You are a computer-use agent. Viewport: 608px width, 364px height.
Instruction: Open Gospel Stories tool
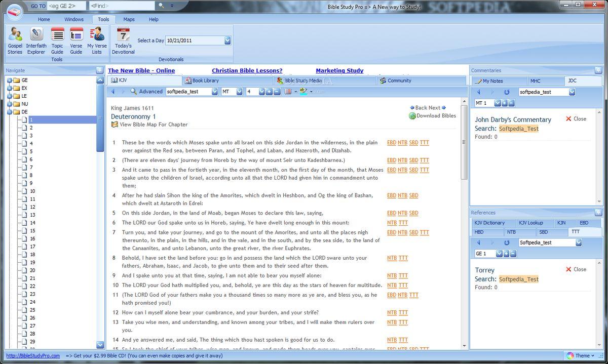click(x=15, y=41)
